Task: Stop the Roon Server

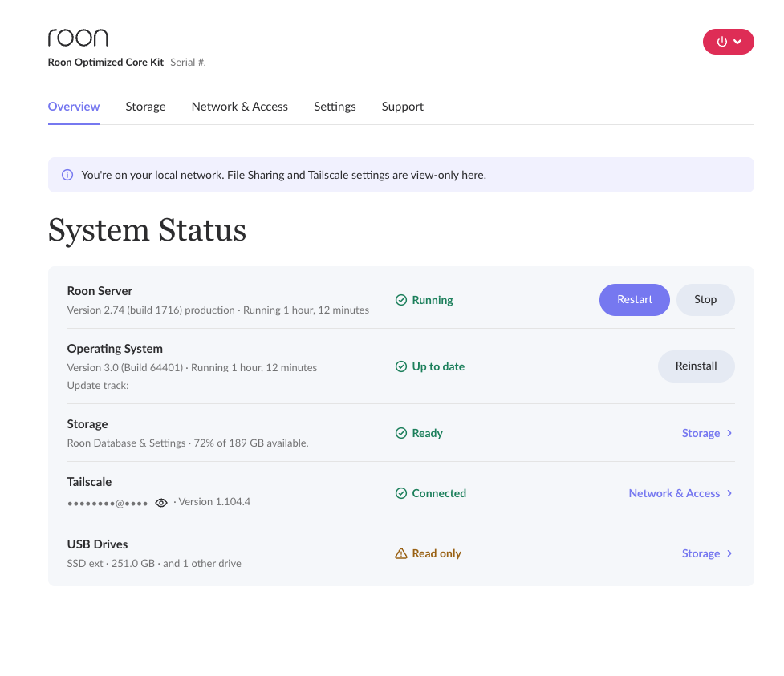Action: [x=705, y=300]
